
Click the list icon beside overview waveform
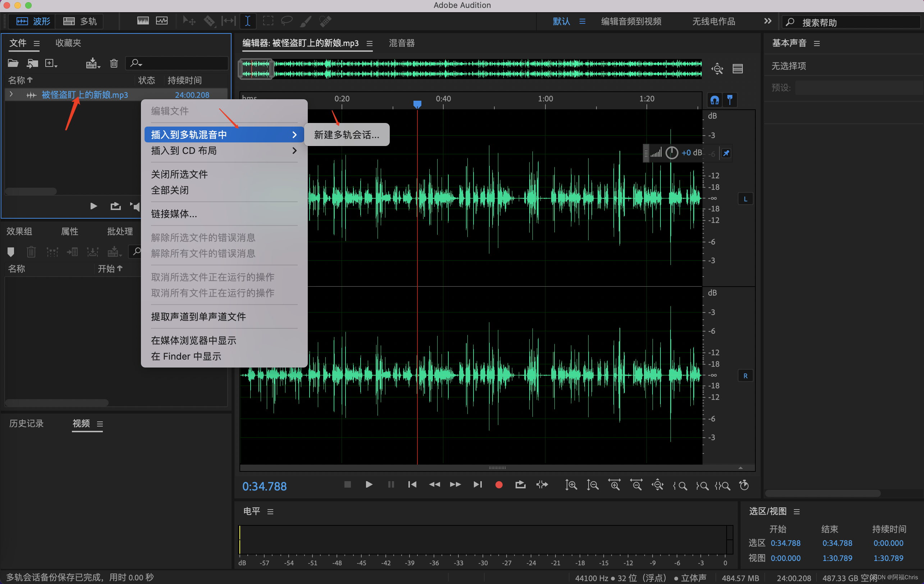coord(737,69)
